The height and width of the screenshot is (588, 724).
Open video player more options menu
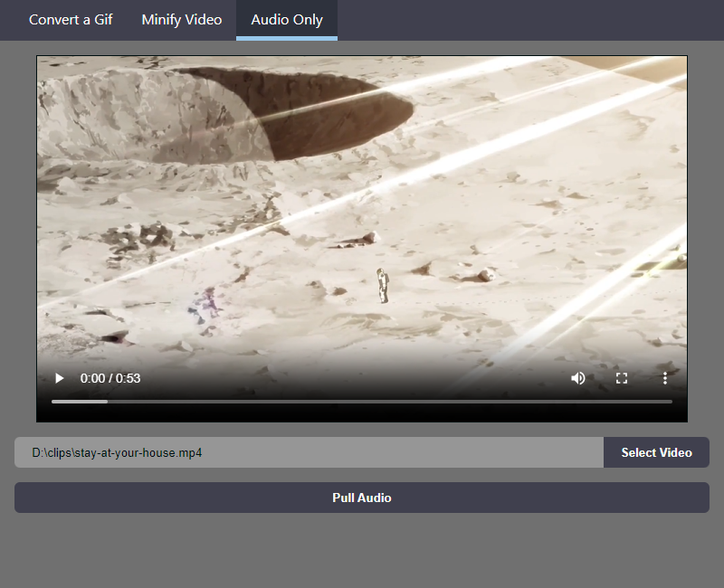point(665,378)
